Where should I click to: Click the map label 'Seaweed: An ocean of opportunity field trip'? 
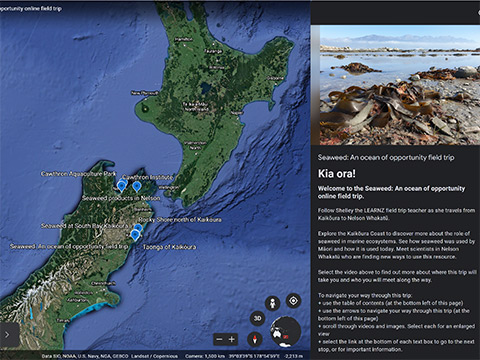(69, 246)
